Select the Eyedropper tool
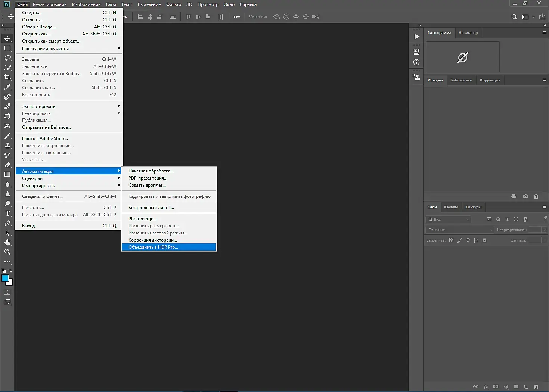The height and width of the screenshot is (392, 549). [x=7, y=87]
